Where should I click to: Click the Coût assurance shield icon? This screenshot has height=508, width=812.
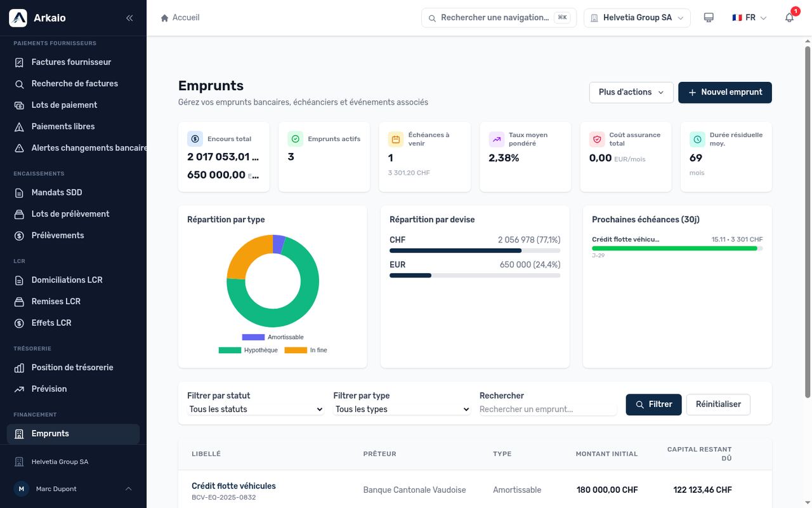(597, 139)
